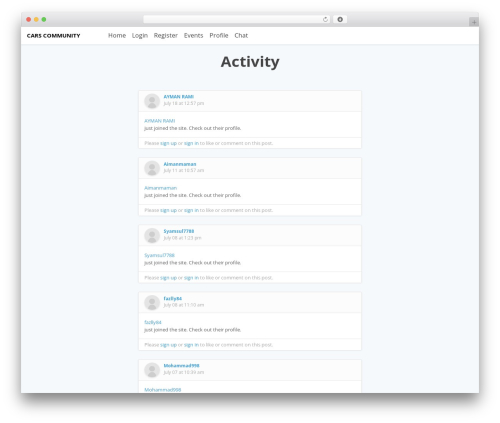The width and height of the screenshot is (500, 423).
Task: Click sign in link in fazlly84 post
Action: click(x=191, y=345)
